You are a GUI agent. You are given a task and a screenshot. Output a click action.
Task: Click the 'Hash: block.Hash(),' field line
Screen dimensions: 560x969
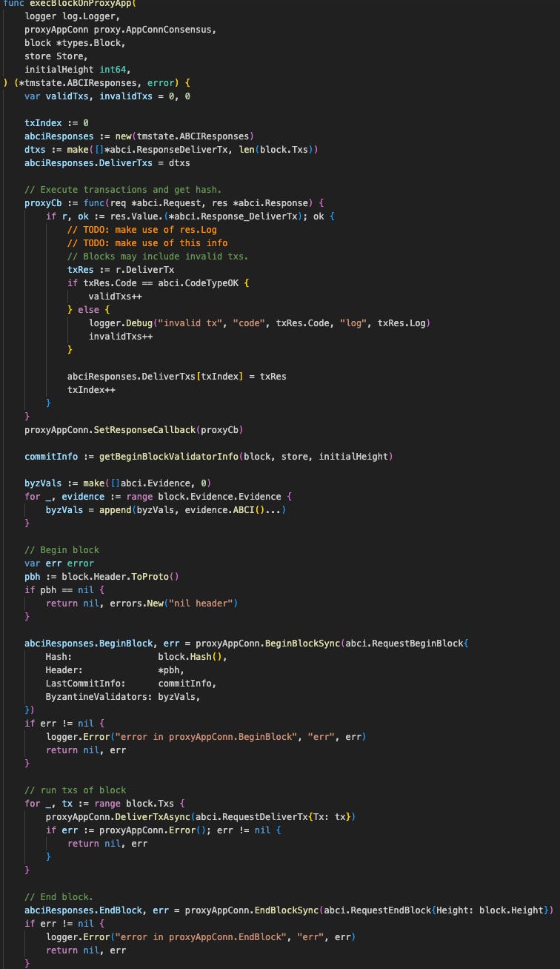(x=136, y=656)
